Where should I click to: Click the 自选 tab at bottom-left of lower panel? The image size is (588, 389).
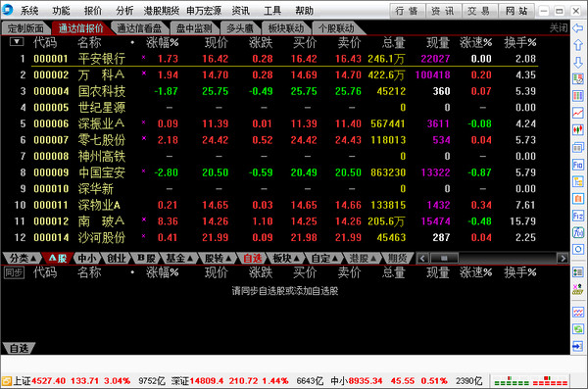[19, 348]
